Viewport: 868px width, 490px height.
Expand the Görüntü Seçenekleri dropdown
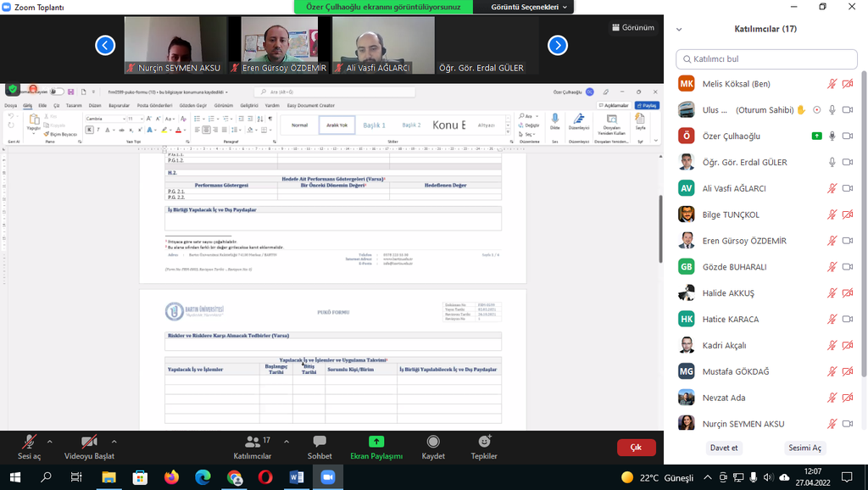(531, 7)
